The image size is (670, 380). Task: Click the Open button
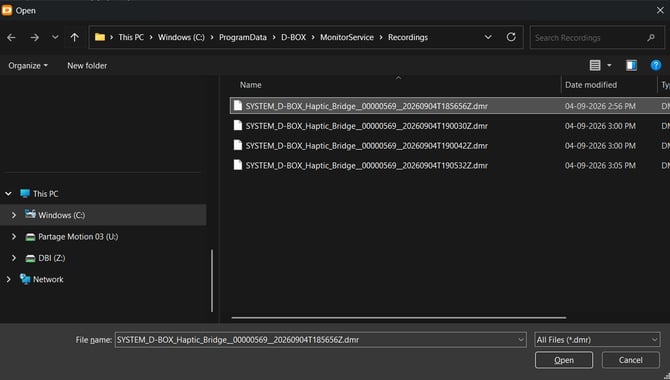564,360
